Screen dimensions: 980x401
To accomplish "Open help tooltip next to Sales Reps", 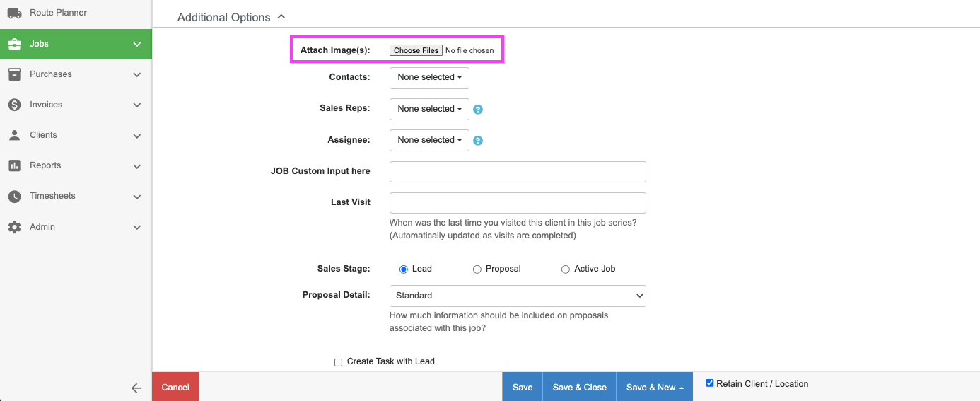I will [x=478, y=110].
